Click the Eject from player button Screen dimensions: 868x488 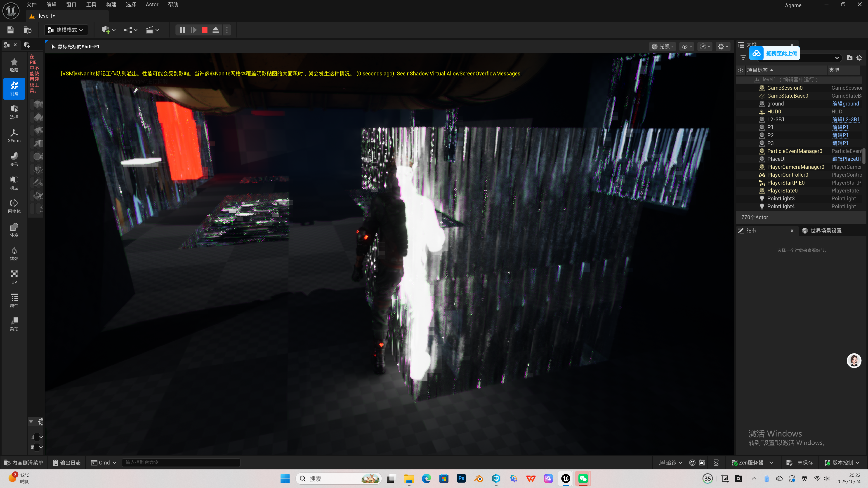[x=216, y=30]
